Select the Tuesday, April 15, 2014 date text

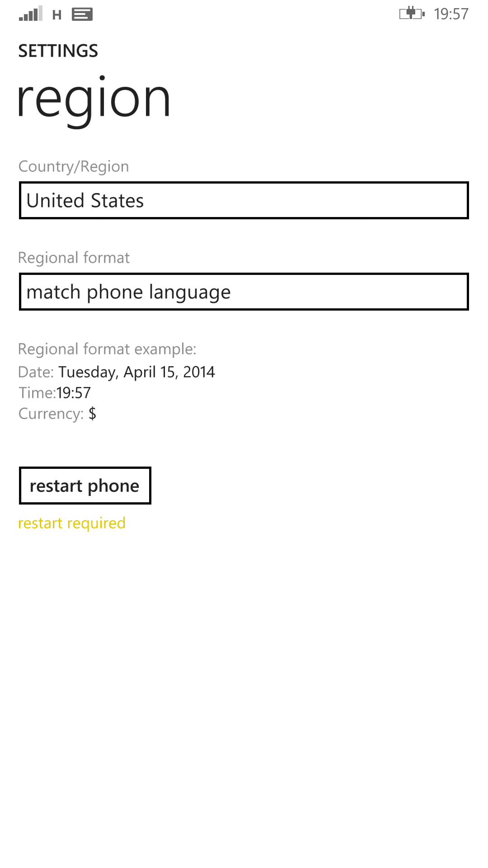pos(136,372)
